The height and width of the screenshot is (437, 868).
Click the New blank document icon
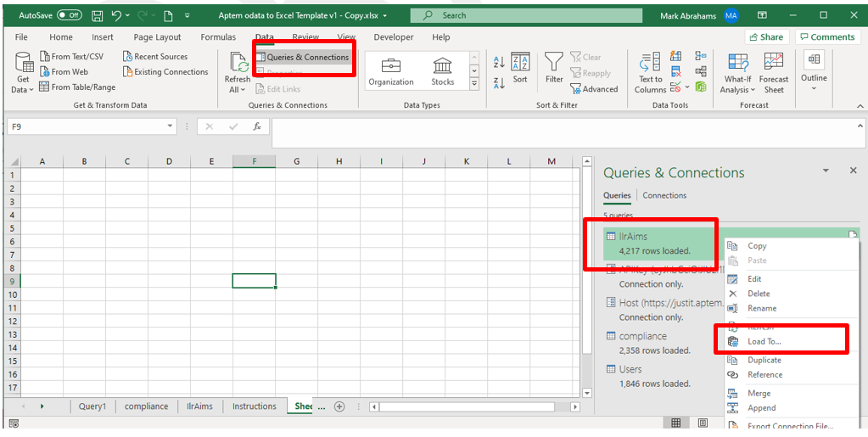[x=167, y=15]
